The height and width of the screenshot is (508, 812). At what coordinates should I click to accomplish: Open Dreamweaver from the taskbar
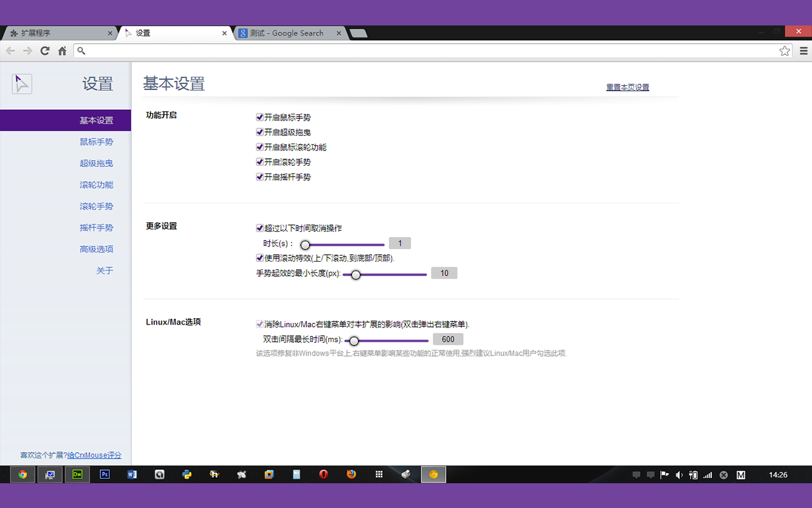pos(77,474)
